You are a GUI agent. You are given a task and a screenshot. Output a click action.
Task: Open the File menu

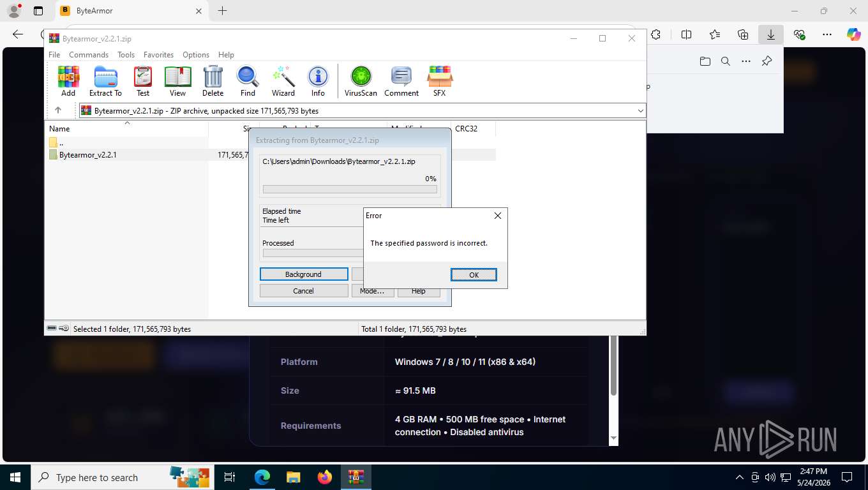[54, 55]
